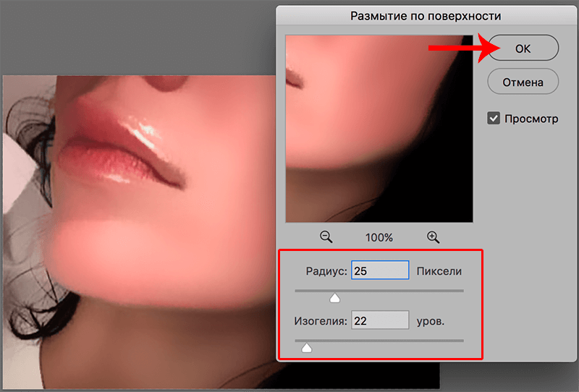This screenshot has width=579, height=392.
Task: Zoom out the preview with minus magnifier
Action: tap(326, 237)
